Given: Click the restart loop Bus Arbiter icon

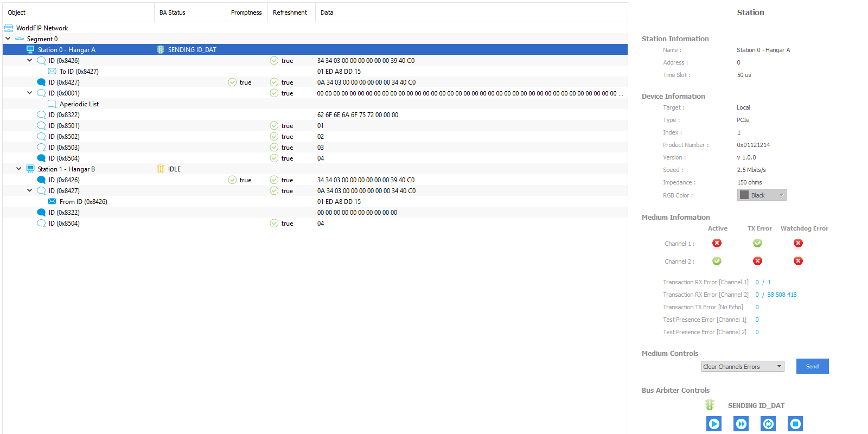Looking at the screenshot, I should (x=768, y=424).
